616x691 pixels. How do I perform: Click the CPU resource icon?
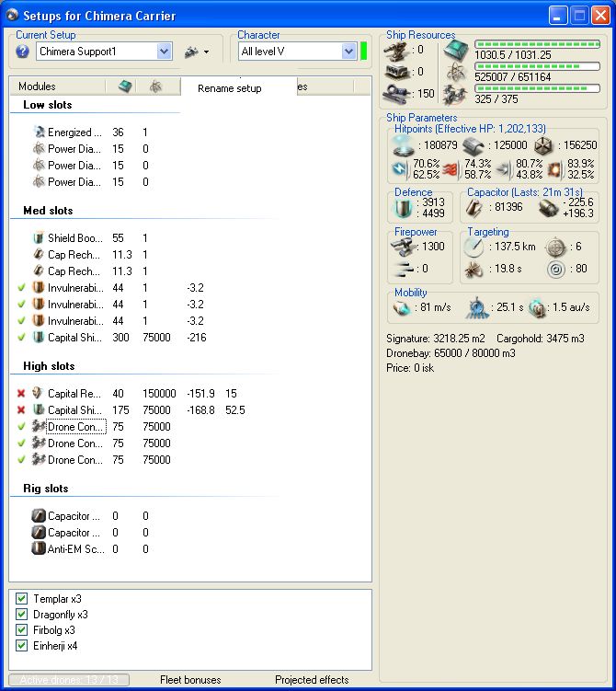[456, 51]
